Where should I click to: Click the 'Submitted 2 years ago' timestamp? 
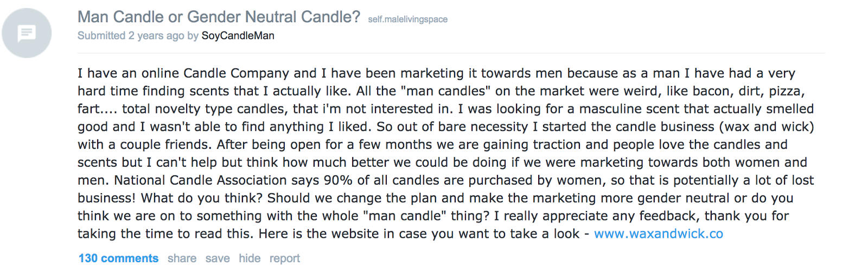(x=131, y=36)
